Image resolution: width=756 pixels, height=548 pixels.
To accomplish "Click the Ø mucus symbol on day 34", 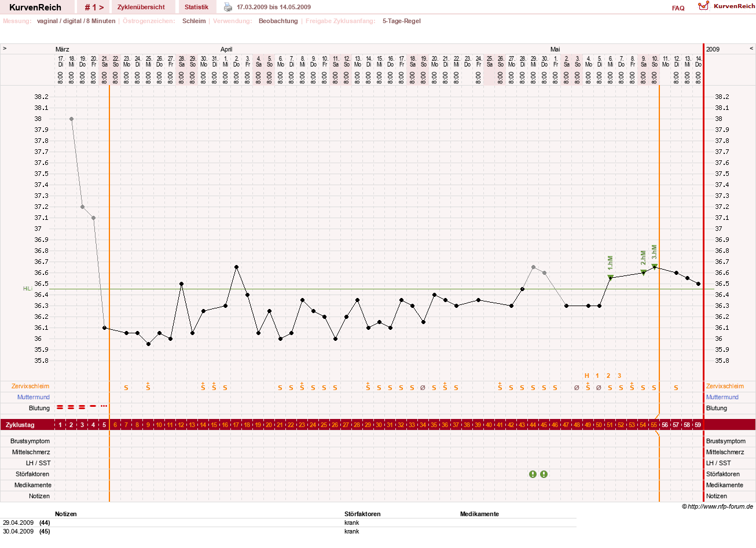I will [x=423, y=388].
